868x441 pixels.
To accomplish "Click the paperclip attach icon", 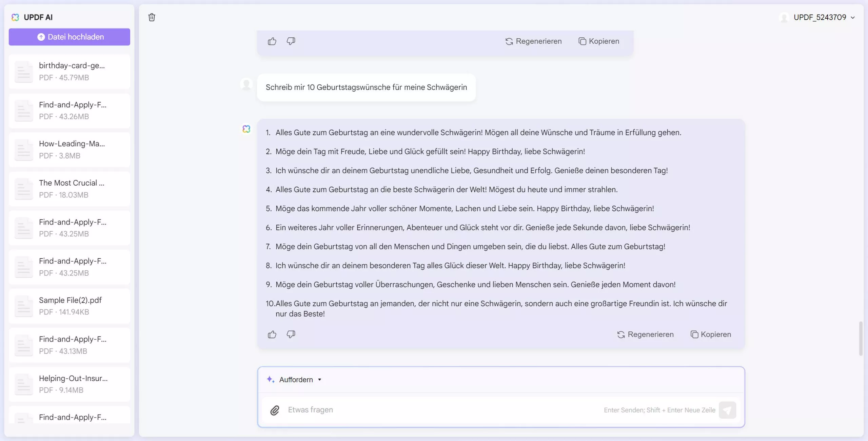I will [275, 410].
